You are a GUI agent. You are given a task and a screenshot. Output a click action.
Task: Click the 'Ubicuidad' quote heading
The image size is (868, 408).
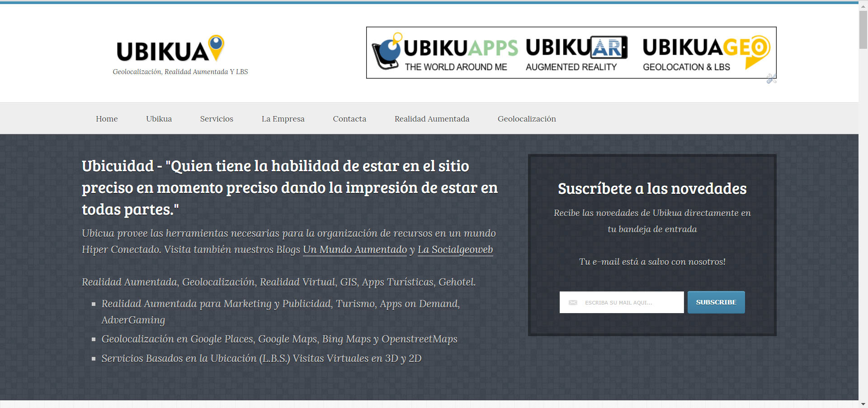point(290,188)
